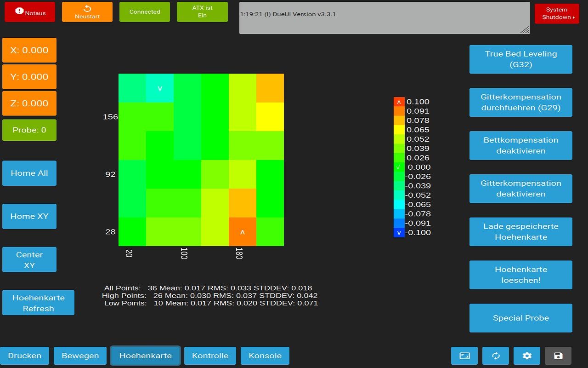The image size is (588, 368).
Task: Click the Z: 0.000 position display
Action: click(x=29, y=103)
